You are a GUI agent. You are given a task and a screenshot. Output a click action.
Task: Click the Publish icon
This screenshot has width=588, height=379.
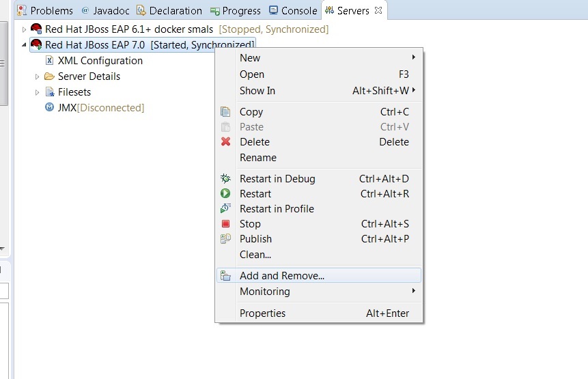click(x=225, y=239)
